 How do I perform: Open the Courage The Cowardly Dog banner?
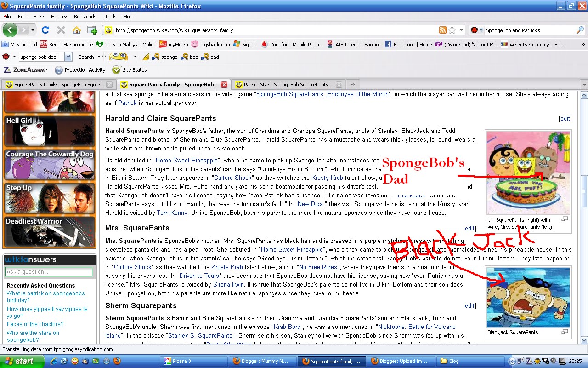coord(49,165)
